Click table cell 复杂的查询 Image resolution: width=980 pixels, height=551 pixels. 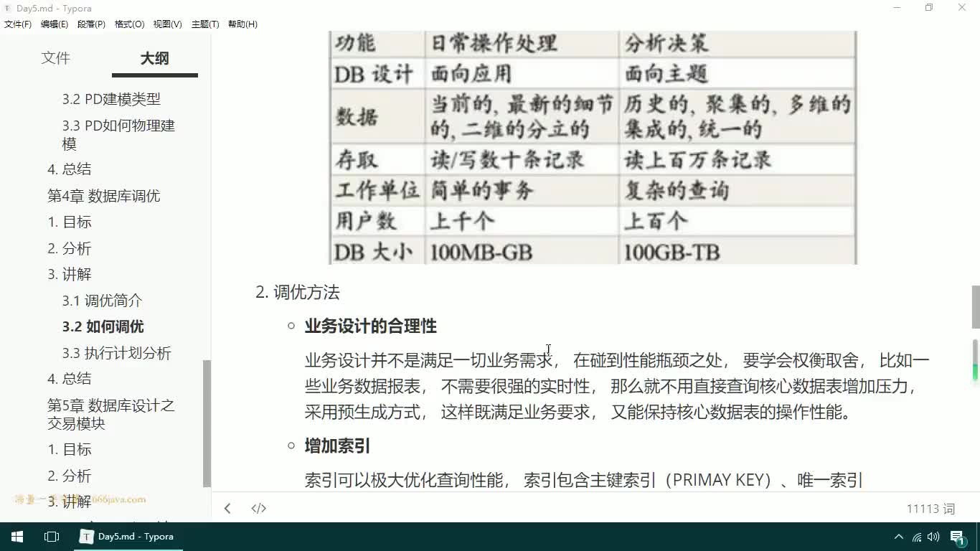coord(738,191)
